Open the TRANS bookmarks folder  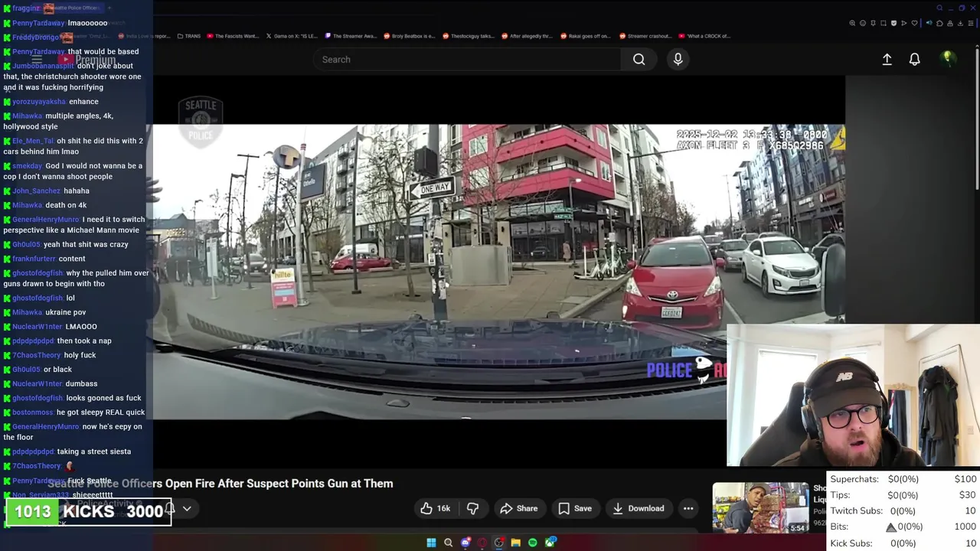pos(188,36)
